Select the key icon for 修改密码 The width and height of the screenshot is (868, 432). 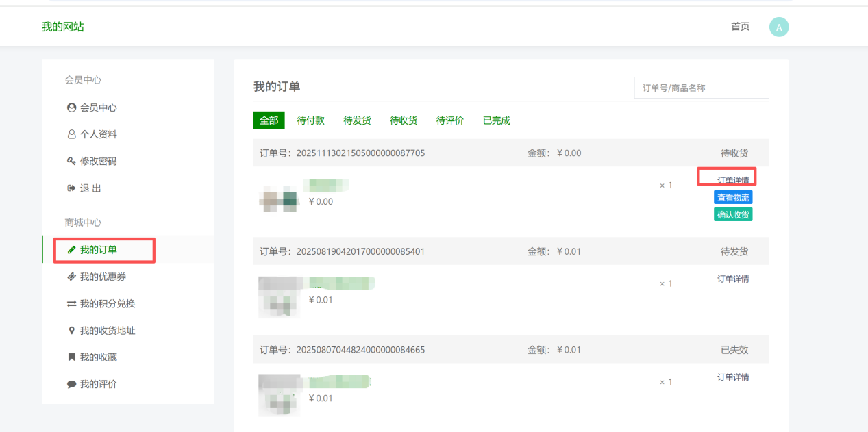pyautogui.click(x=71, y=161)
